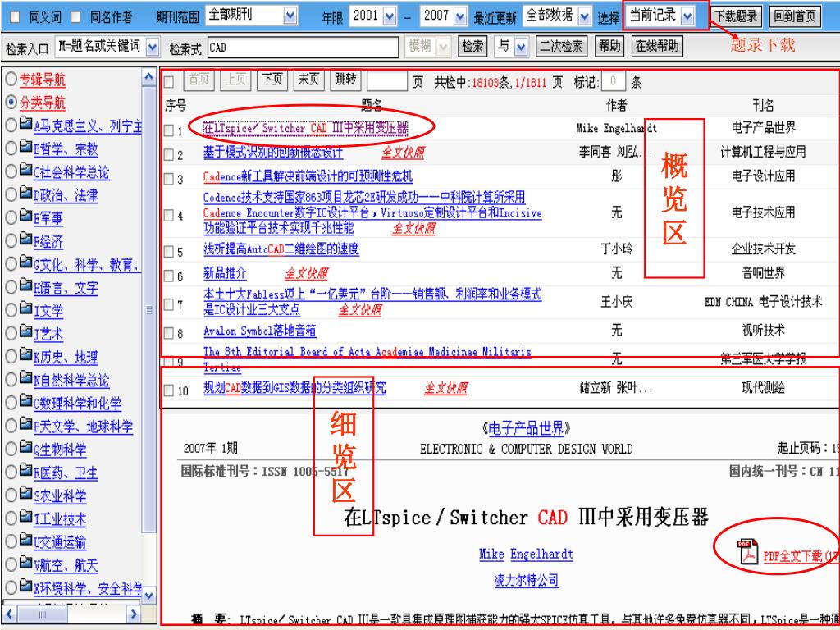Click the sidebar horizontal scrollbar thumb
840x630 pixels.
[x=43, y=614]
